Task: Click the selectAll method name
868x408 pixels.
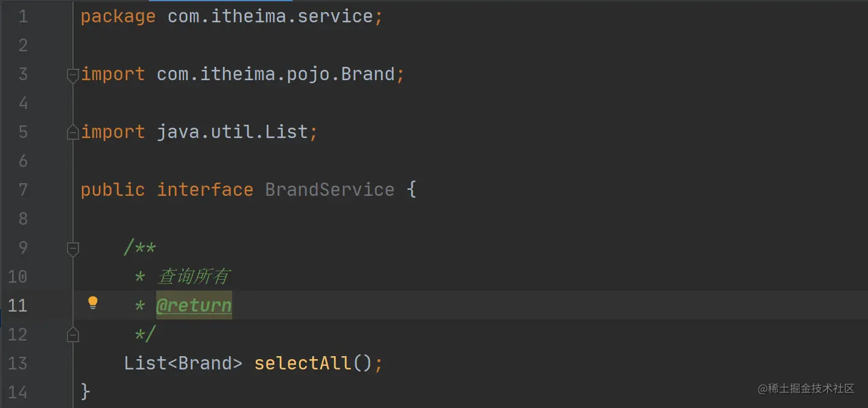Action: [x=302, y=363]
